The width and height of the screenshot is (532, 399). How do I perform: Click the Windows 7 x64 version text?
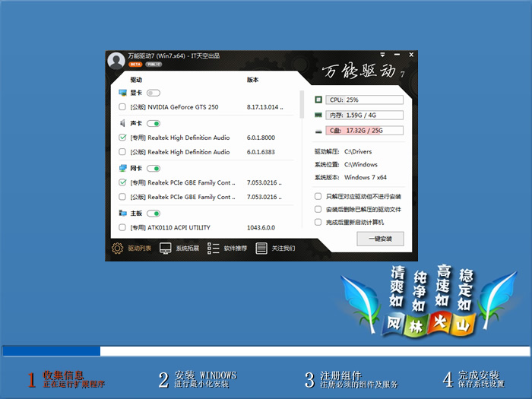click(365, 177)
